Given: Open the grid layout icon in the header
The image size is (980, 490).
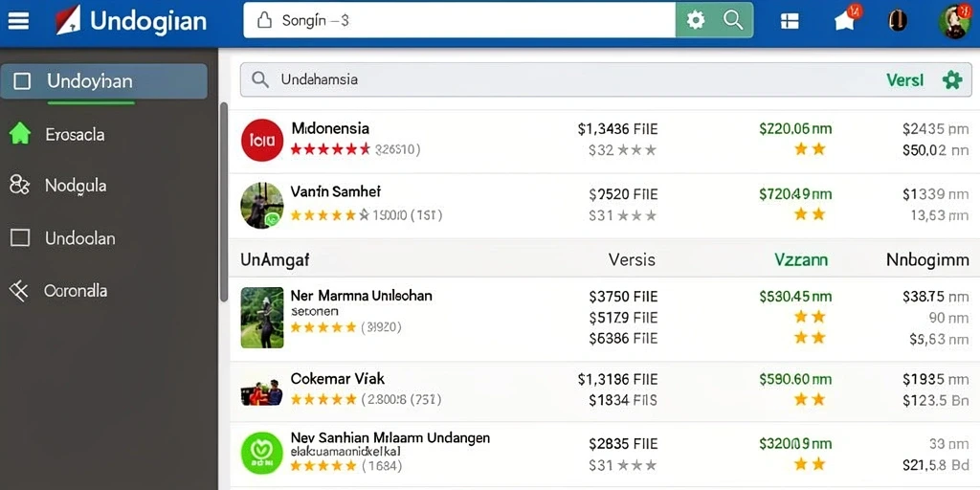Looking at the screenshot, I should click(x=790, y=21).
